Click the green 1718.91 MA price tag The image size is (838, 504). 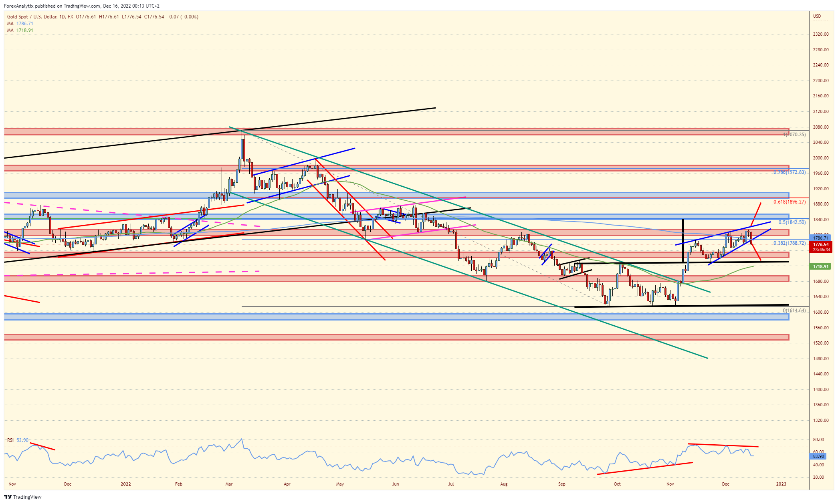click(820, 266)
